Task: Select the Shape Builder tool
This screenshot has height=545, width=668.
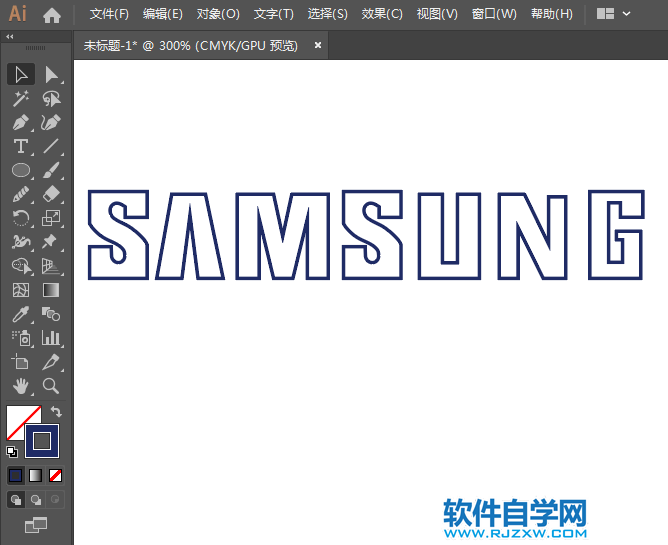Action: 21,266
